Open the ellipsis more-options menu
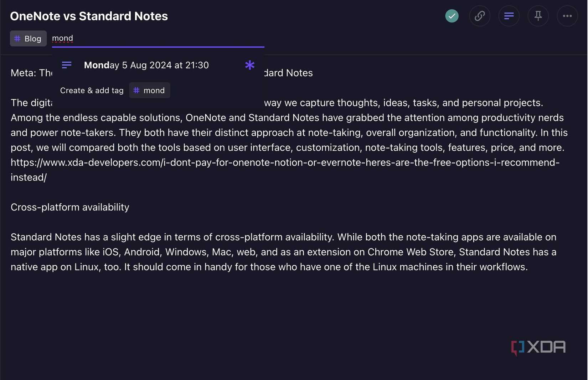The width and height of the screenshot is (588, 380). pyautogui.click(x=567, y=16)
